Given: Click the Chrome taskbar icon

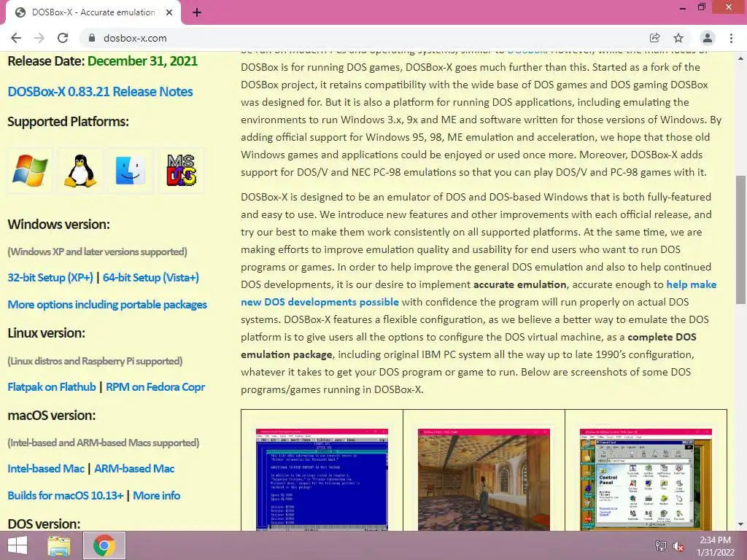Looking at the screenshot, I should click(x=104, y=545).
